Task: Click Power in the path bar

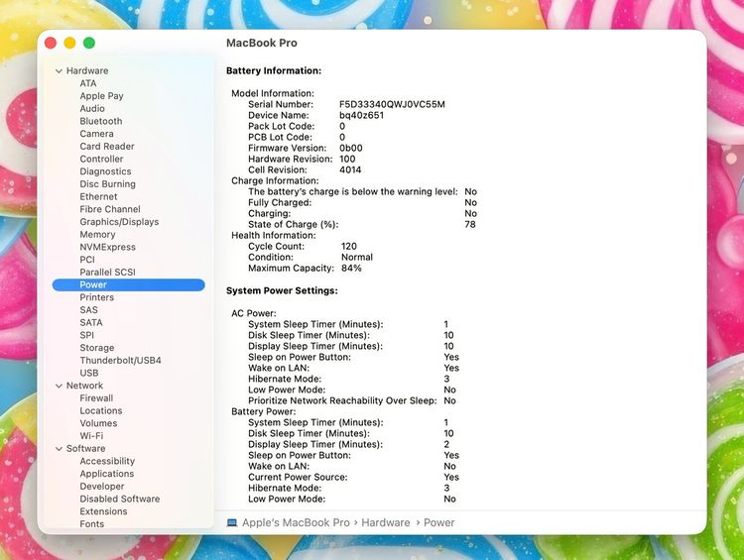Action: pos(438,522)
